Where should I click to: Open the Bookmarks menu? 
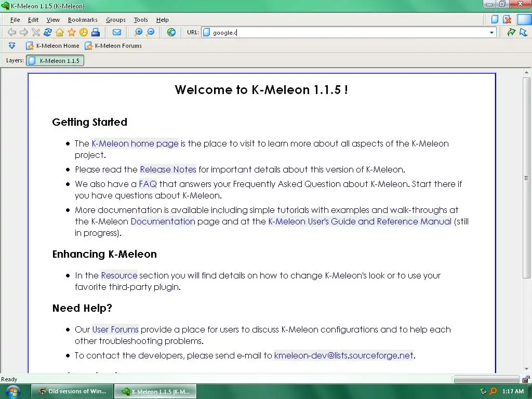click(x=83, y=20)
